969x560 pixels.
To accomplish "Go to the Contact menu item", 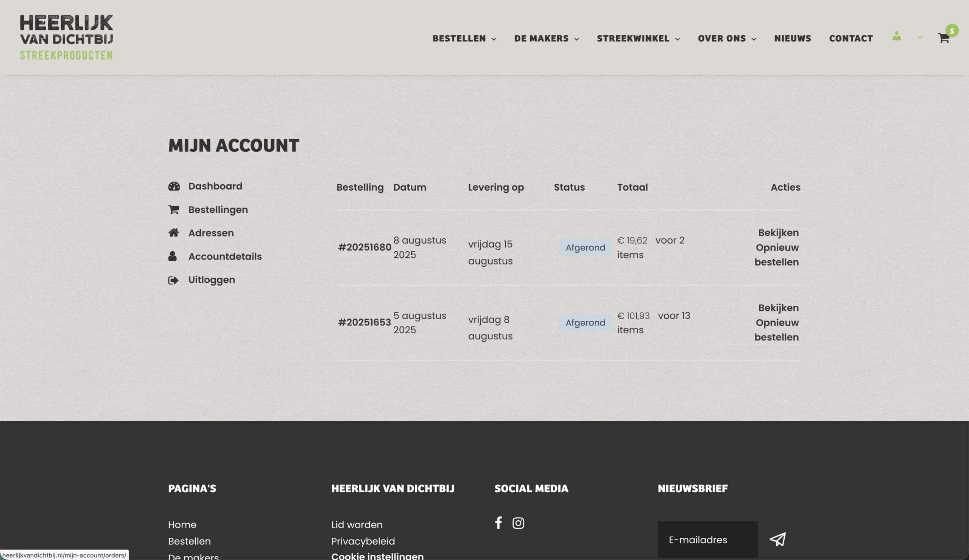I will 851,39.
